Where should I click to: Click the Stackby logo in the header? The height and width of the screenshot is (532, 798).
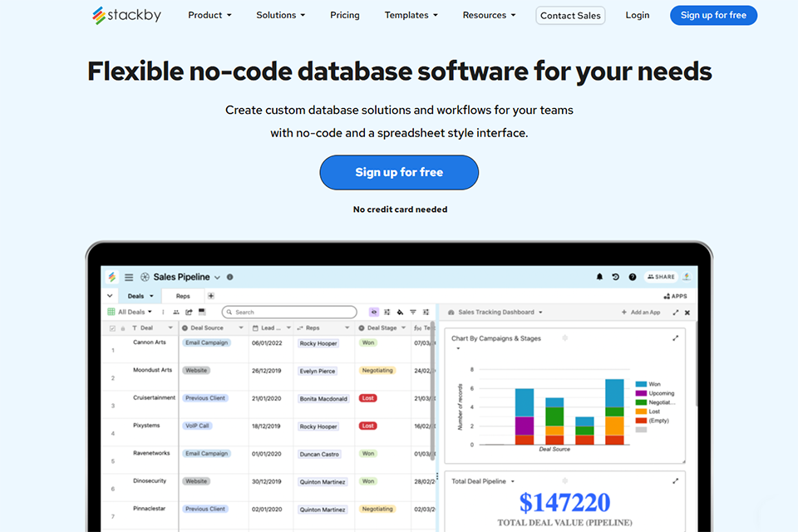tap(126, 15)
